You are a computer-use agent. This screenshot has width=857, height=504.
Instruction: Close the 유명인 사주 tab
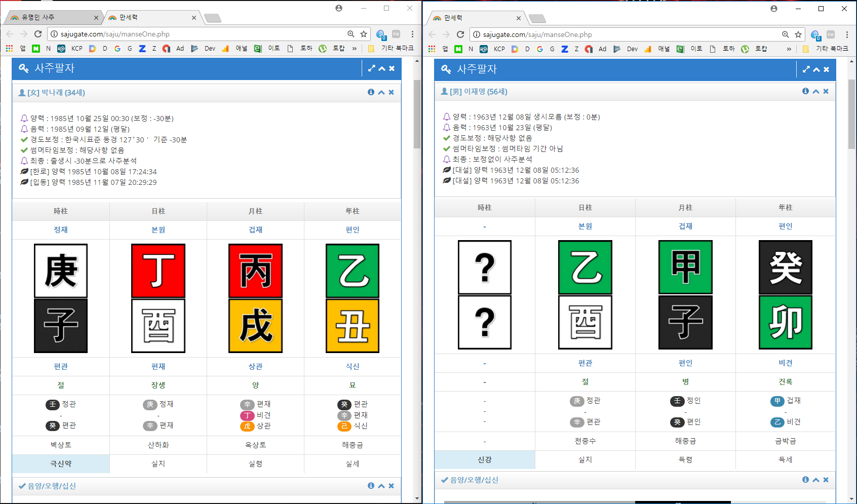tap(96, 18)
